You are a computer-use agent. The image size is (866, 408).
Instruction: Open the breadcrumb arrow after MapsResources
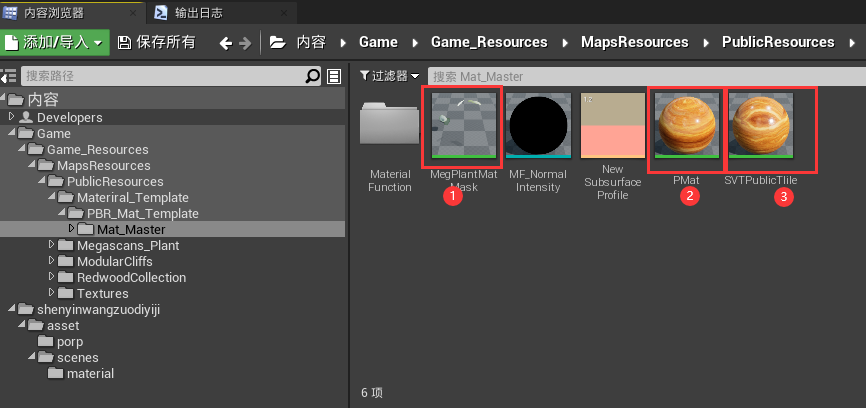click(706, 43)
